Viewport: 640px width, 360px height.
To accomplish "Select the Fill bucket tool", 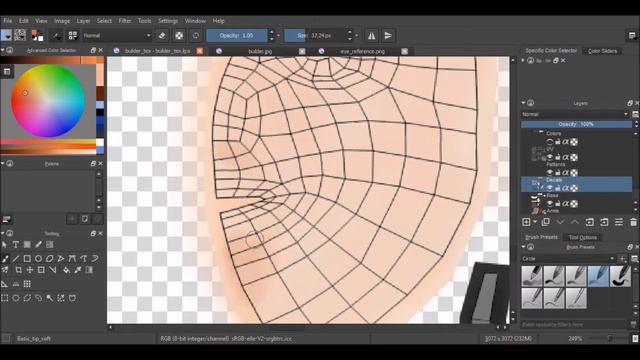I will point(66,270).
